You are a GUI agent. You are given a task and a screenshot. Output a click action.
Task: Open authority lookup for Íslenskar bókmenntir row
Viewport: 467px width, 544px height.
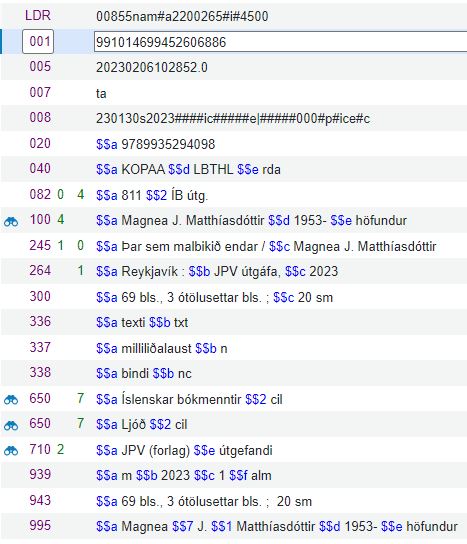tap(11, 400)
